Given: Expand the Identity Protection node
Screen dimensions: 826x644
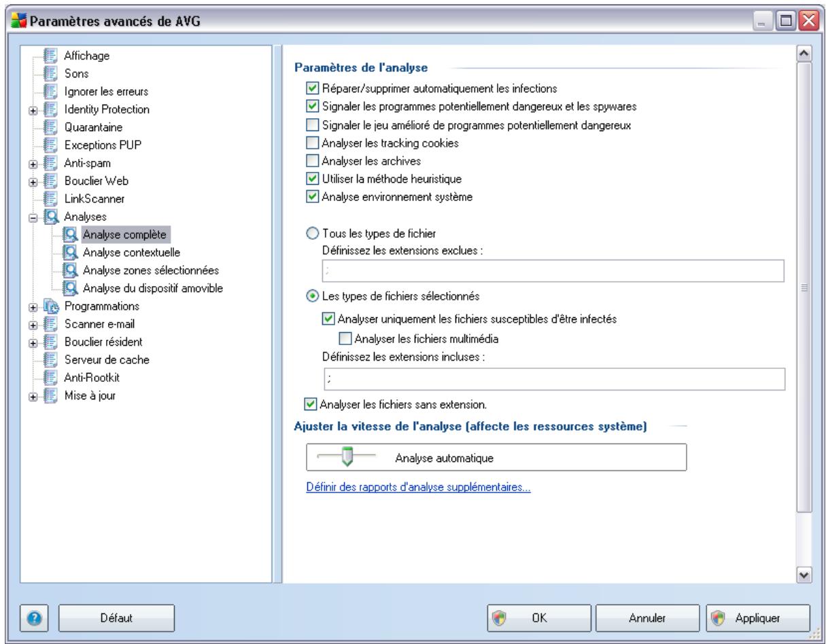Looking at the screenshot, I should 33,109.
